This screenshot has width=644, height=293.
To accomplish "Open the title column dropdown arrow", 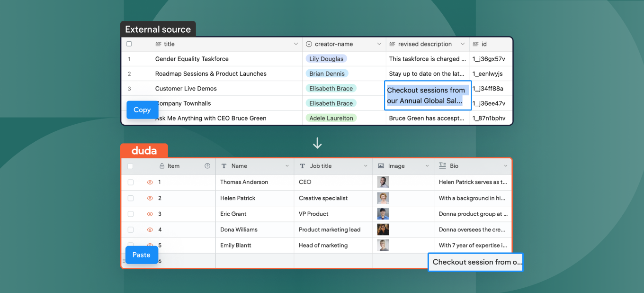I will click(x=296, y=44).
